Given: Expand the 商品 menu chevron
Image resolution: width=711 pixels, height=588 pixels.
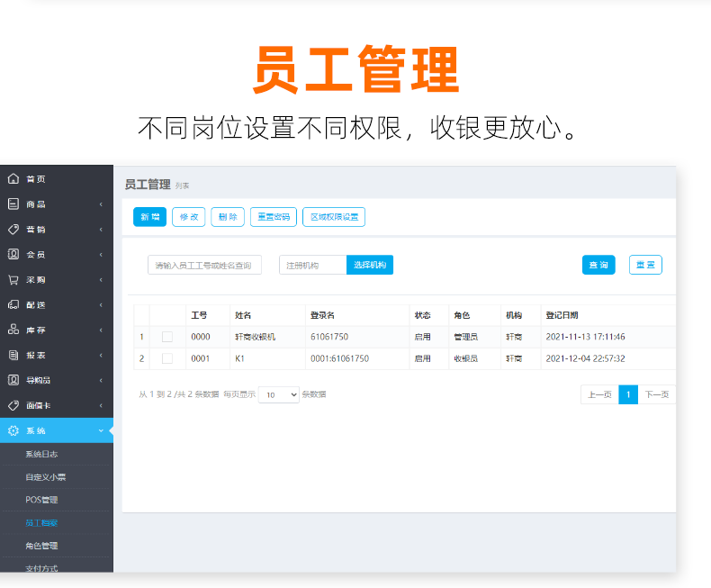Looking at the screenshot, I should pos(101,204).
